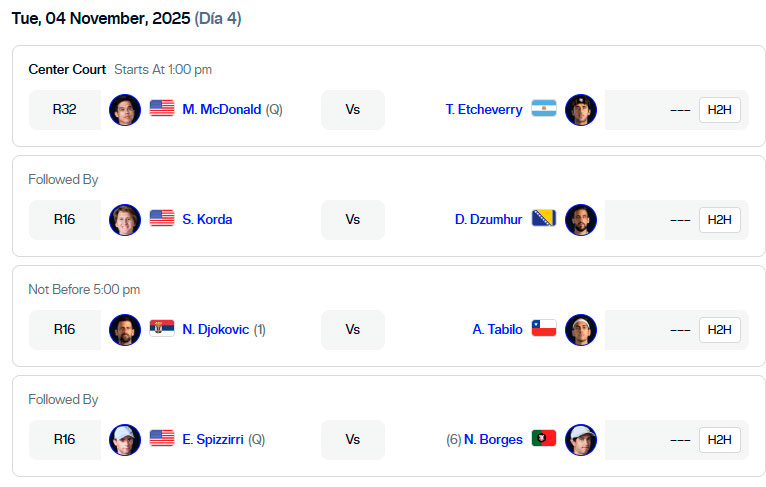
Task: Click the R32 round badge
Action: (65, 110)
